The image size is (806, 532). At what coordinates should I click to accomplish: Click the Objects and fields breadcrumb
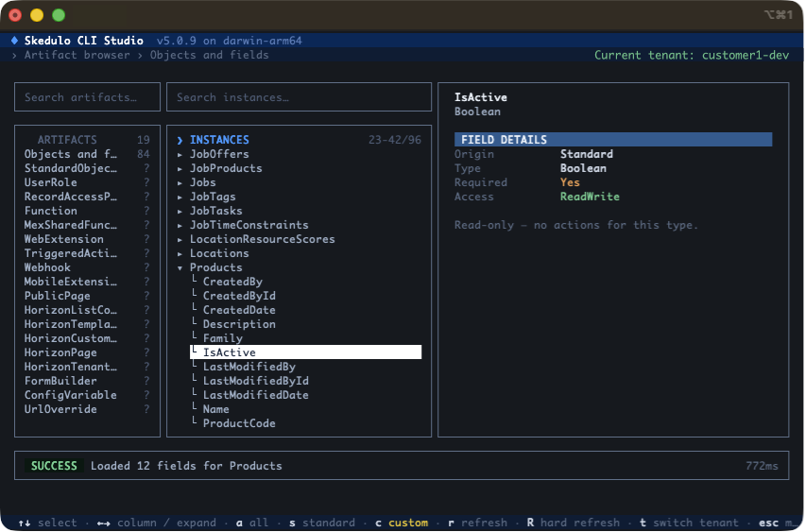click(x=209, y=55)
